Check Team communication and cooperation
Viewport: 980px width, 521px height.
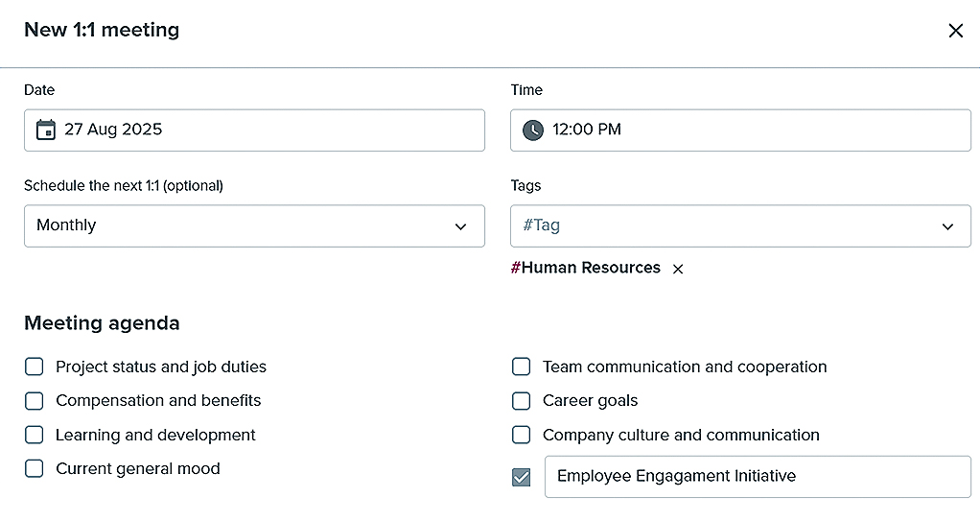[521, 367]
